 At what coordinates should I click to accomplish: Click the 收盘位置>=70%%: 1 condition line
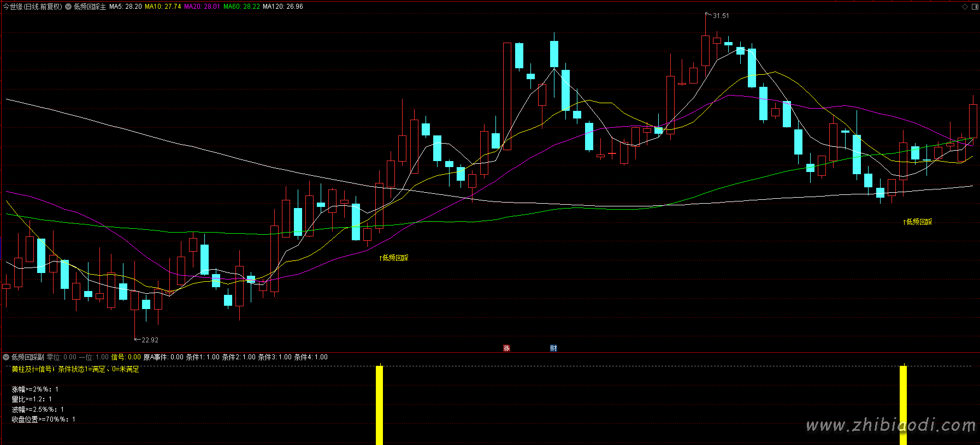44,419
